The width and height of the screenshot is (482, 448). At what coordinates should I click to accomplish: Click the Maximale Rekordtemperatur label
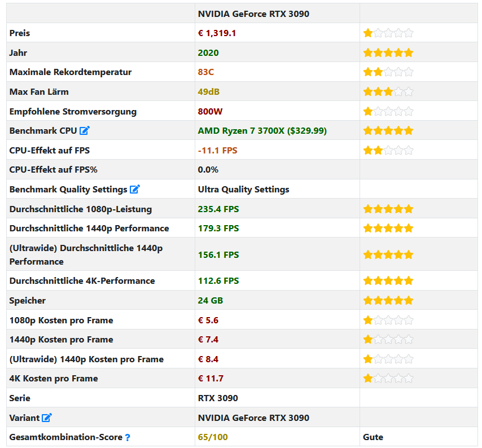[71, 72]
